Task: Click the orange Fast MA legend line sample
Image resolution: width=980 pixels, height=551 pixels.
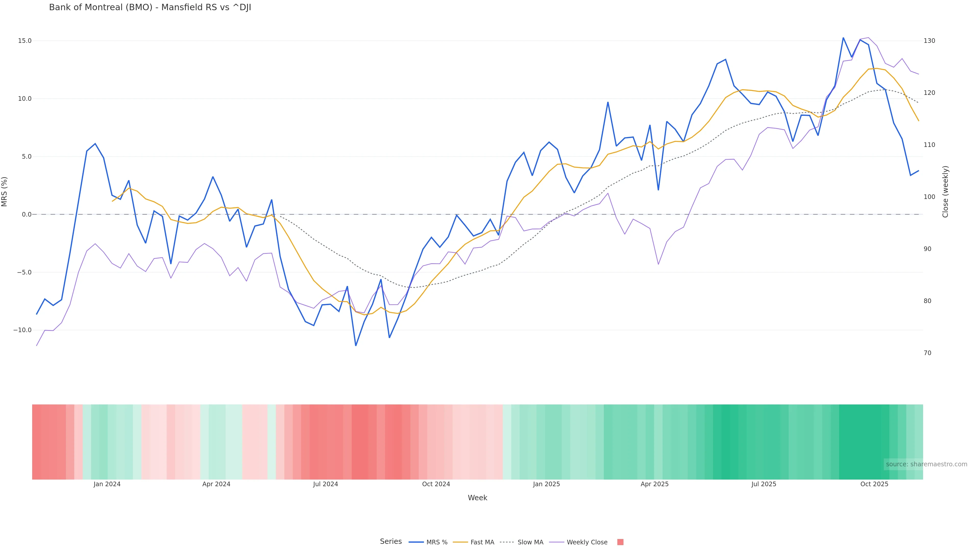Action: click(460, 542)
